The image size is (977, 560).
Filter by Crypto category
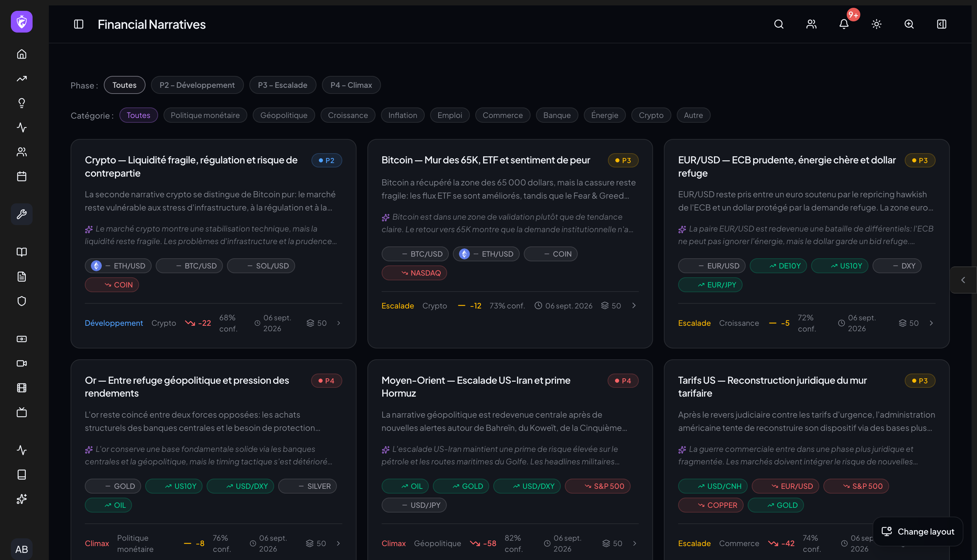pyautogui.click(x=651, y=115)
